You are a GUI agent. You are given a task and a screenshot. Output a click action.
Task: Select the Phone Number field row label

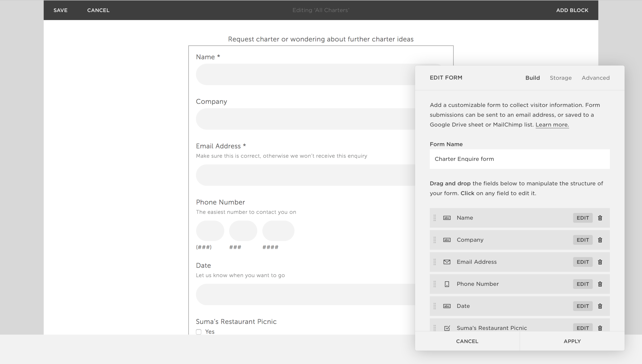tap(478, 284)
